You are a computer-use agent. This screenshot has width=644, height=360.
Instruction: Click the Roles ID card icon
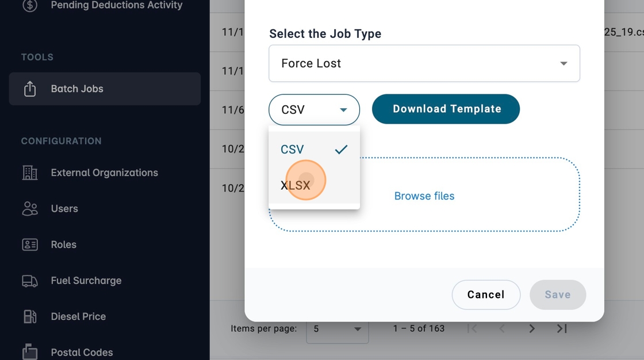[x=30, y=244]
